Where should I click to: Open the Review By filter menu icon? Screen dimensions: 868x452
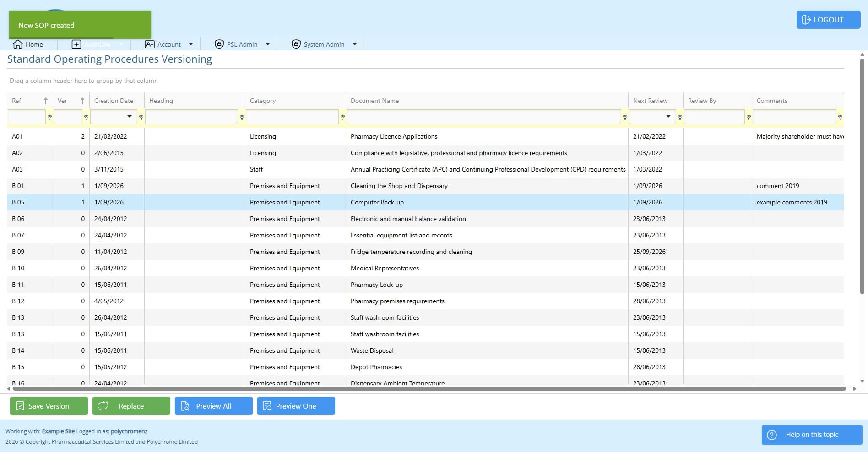click(749, 117)
